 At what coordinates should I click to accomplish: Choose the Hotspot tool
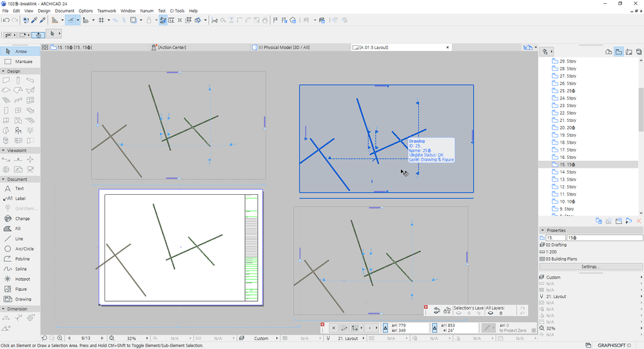pyautogui.click(x=19, y=279)
